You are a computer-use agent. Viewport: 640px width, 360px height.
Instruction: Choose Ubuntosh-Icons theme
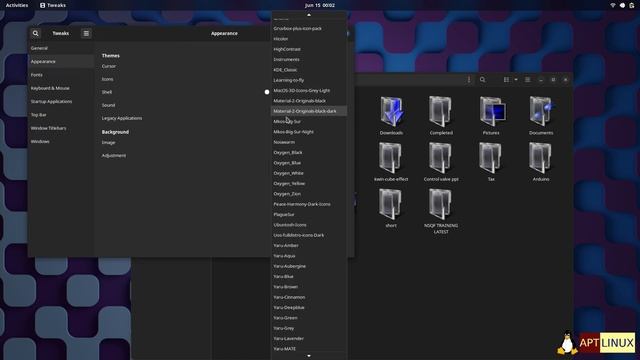(309, 225)
